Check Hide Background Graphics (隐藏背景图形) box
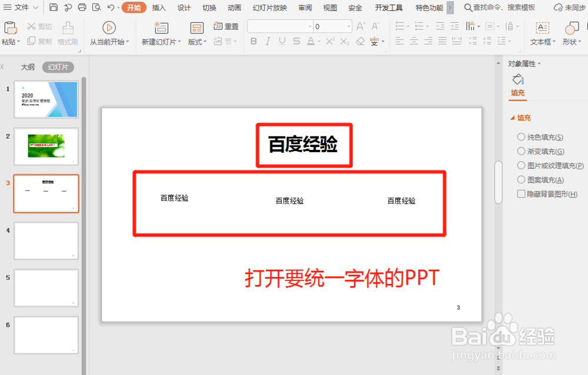The image size is (588, 375). (521, 194)
